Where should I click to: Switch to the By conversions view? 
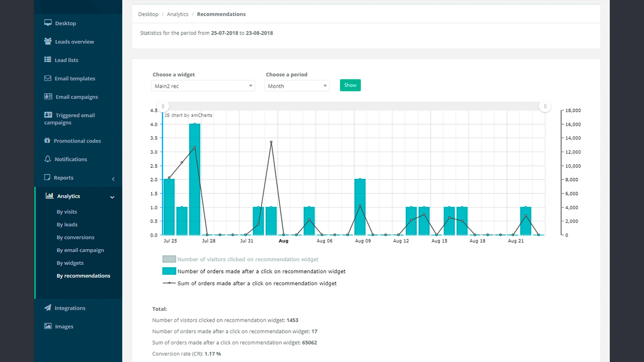[x=75, y=237]
